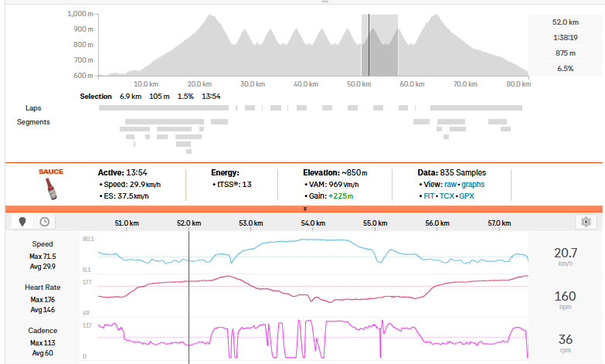Click the Active 13:54 heading
Screen dimensions: 605x364
click(122, 172)
